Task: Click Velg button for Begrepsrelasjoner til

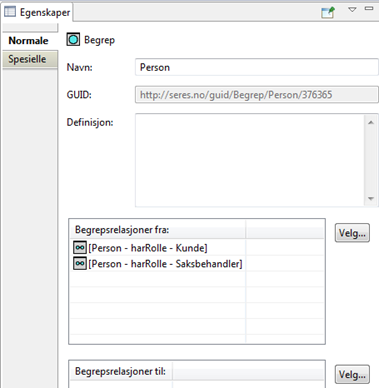Action: [x=352, y=375]
